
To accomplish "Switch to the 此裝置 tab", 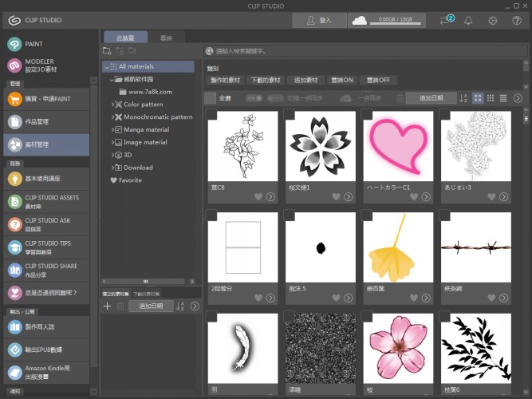I will point(125,38).
